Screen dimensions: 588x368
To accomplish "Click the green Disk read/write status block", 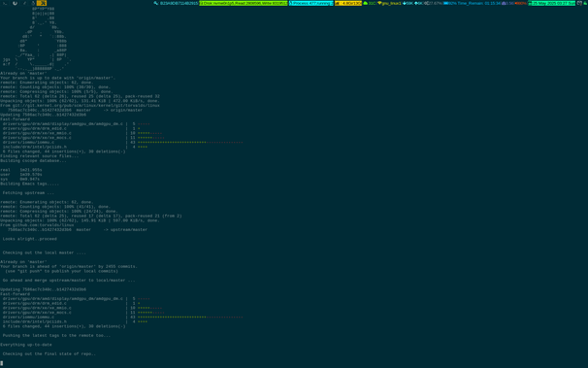I will tap(244, 3).
